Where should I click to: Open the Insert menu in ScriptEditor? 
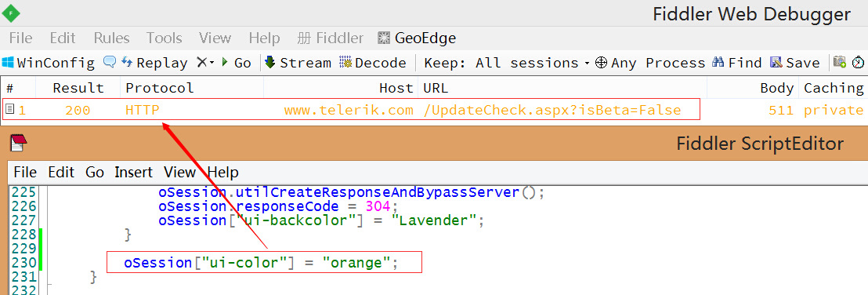click(x=135, y=172)
